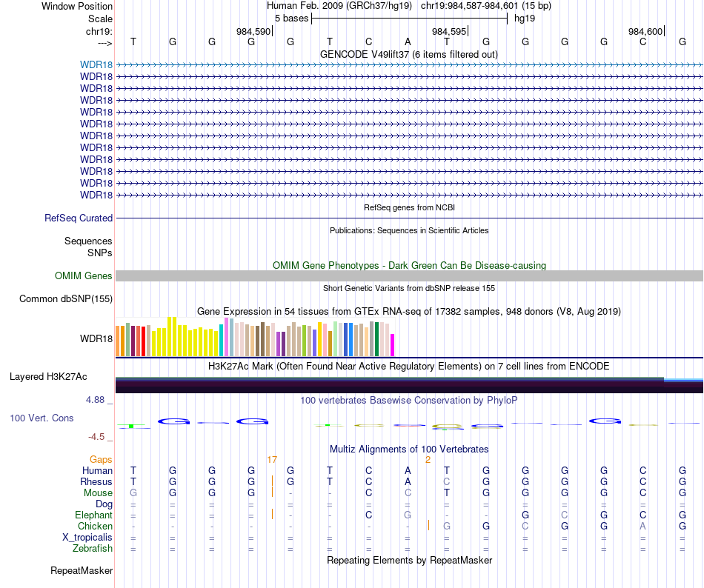Click the orange "Gaps" row label
The width and height of the screenshot is (704, 588).
pos(101,459)
